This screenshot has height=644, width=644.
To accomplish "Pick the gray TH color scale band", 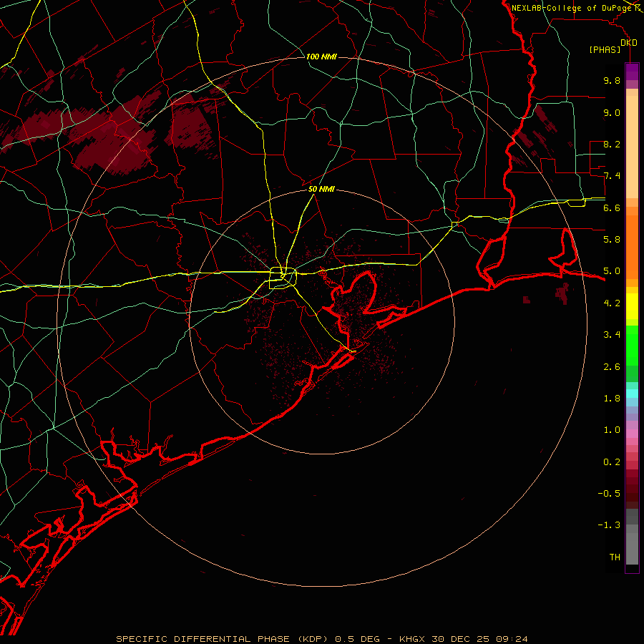I will tap(632, 549).
